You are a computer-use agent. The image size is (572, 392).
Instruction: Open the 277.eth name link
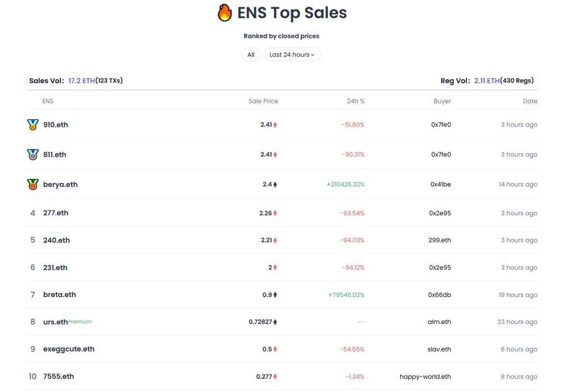pyautogui.click(x=55, y=213)
